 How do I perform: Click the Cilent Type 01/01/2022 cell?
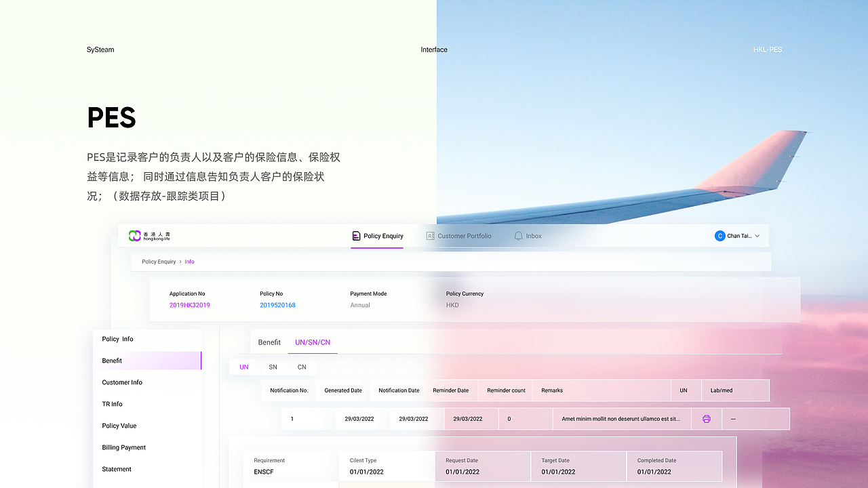pyautogui.click(x=387, y=466)
